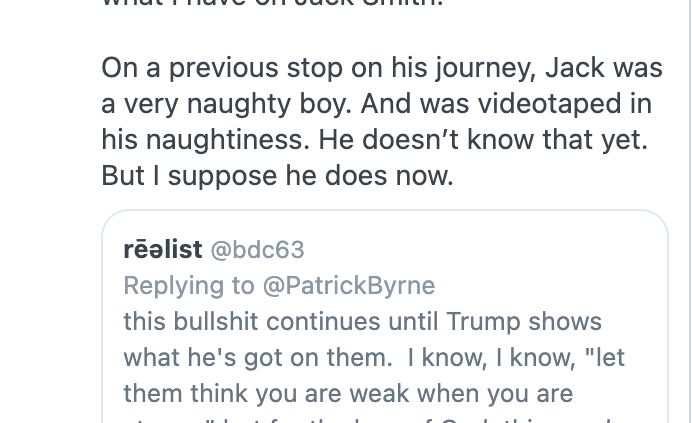Click the word 'Trump' in the quoted tweet
This screenshot has width=692, height=423.
click(482, 322)
